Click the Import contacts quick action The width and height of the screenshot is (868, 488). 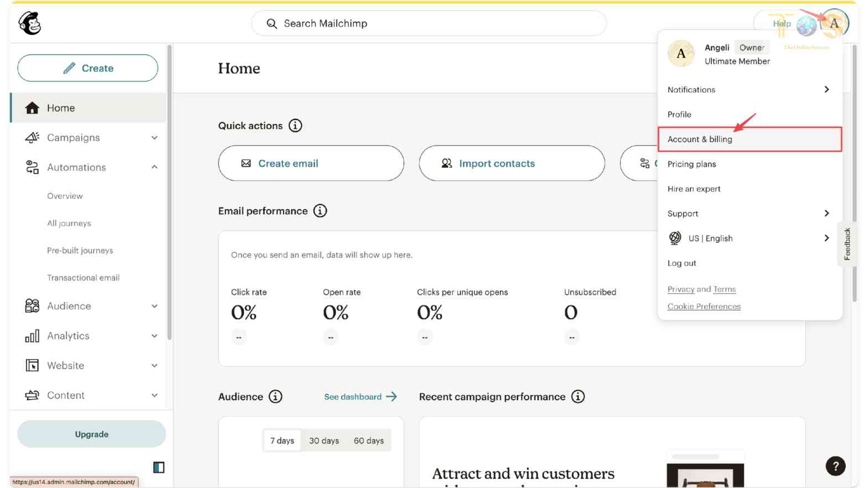(512, 163)
